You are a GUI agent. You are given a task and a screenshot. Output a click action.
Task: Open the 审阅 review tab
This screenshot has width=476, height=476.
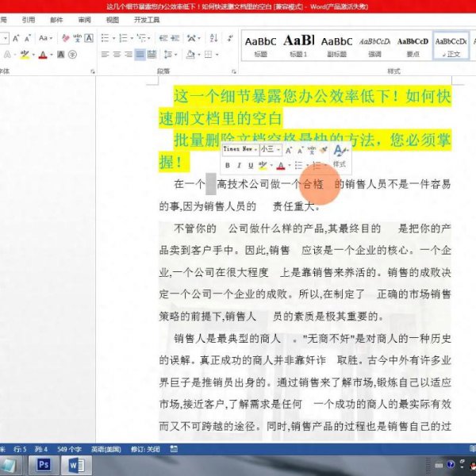[x=84, y=20]
